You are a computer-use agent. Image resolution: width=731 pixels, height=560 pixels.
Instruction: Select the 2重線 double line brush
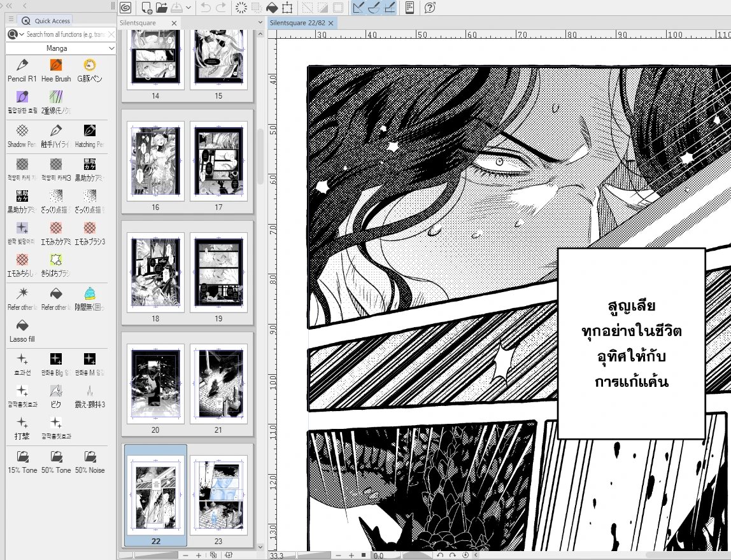(x=56, y=103)
